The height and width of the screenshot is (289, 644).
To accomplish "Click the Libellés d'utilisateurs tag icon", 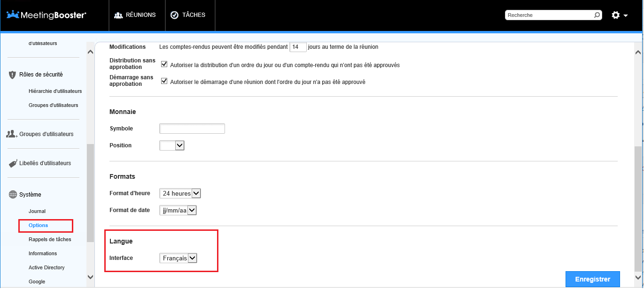I will 13,164.
